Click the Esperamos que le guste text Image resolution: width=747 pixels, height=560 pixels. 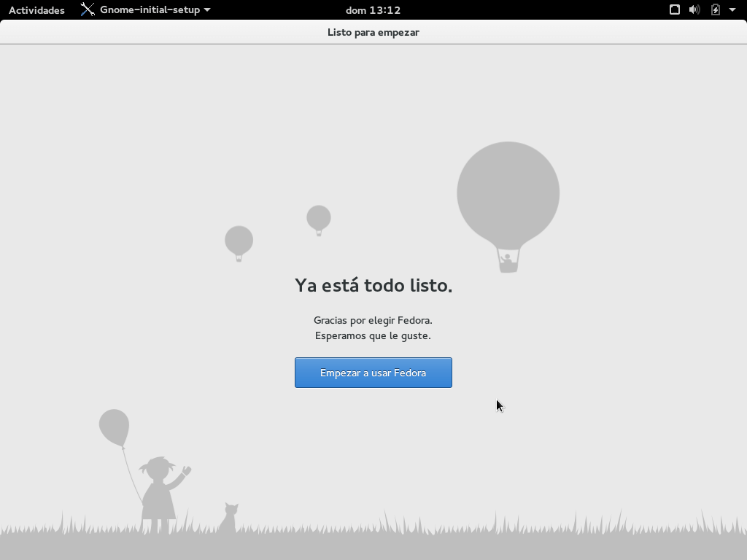(373, 335)
